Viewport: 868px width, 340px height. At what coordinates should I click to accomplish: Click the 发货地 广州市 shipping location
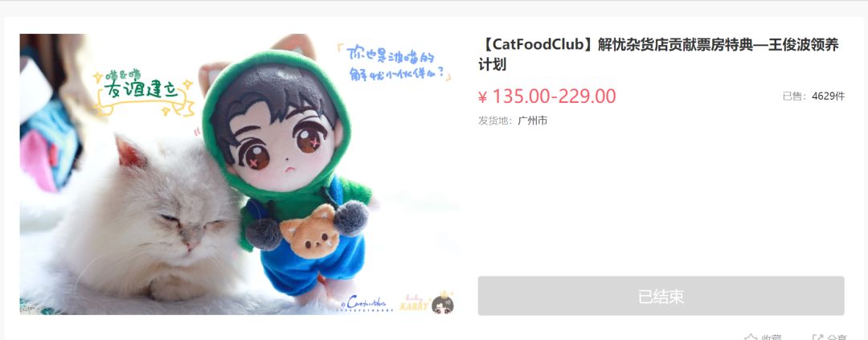coord(513,121)
